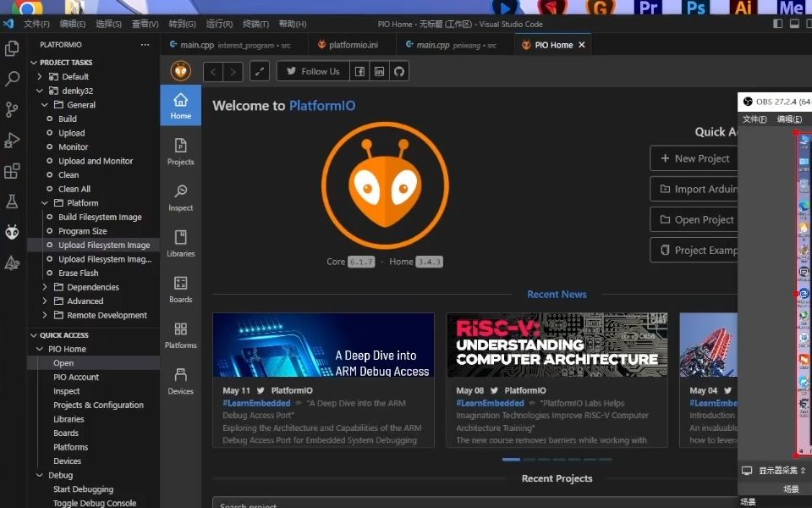812x508 pixels.
Task: Open 文件(F) menu in the OBS window
Action: coord(754,119)
